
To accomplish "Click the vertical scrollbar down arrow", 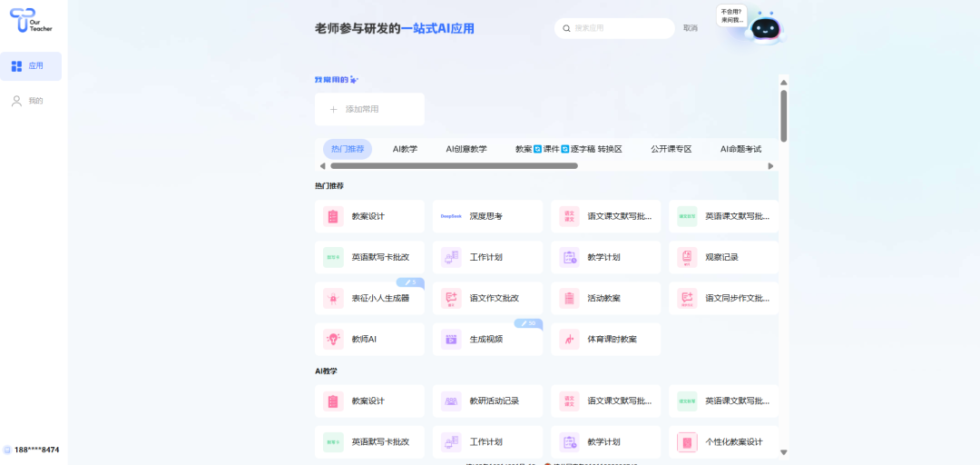I will coord(784,452).
